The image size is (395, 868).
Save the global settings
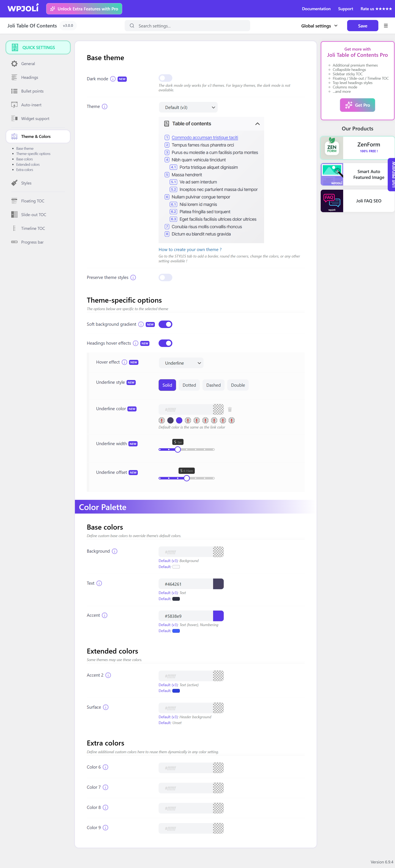(362, 26)
